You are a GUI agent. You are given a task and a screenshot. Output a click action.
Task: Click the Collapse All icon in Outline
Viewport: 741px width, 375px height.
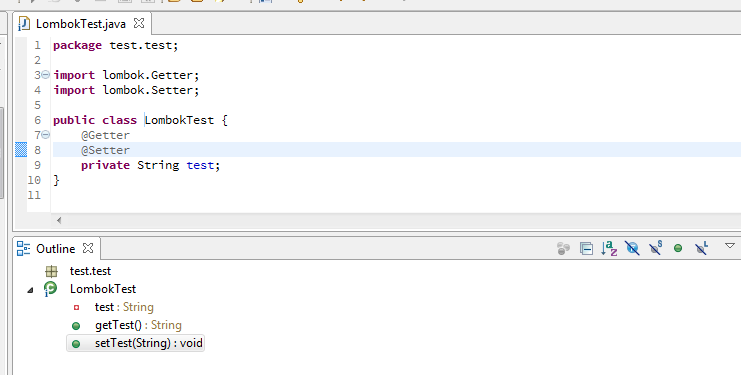click(x=586, y=248)
